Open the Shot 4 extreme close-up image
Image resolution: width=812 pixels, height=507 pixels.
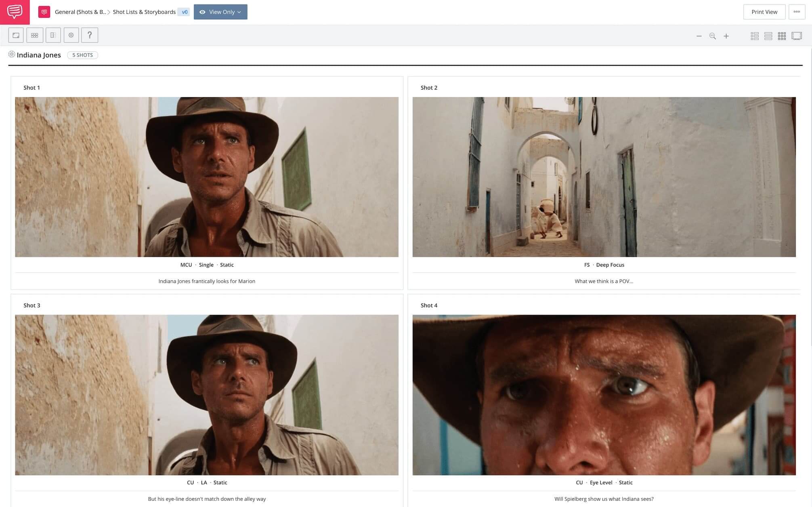[604, 395]
